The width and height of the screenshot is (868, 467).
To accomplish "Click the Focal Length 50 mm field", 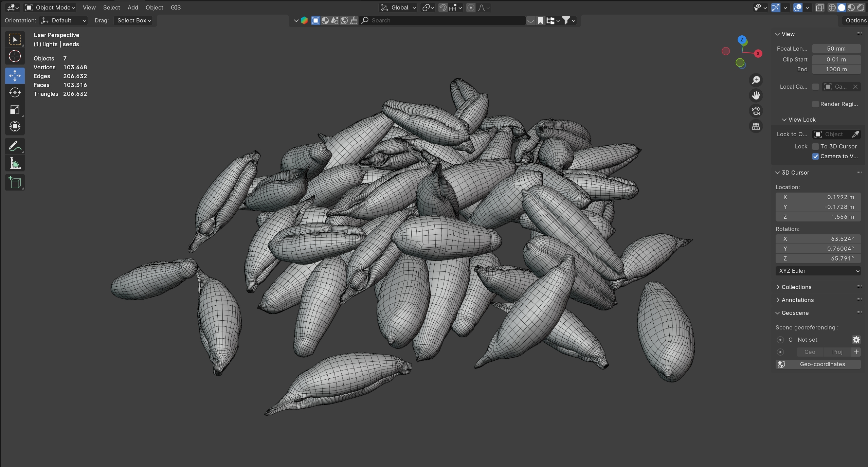I will pyautogui.click(x=836, y=49).
